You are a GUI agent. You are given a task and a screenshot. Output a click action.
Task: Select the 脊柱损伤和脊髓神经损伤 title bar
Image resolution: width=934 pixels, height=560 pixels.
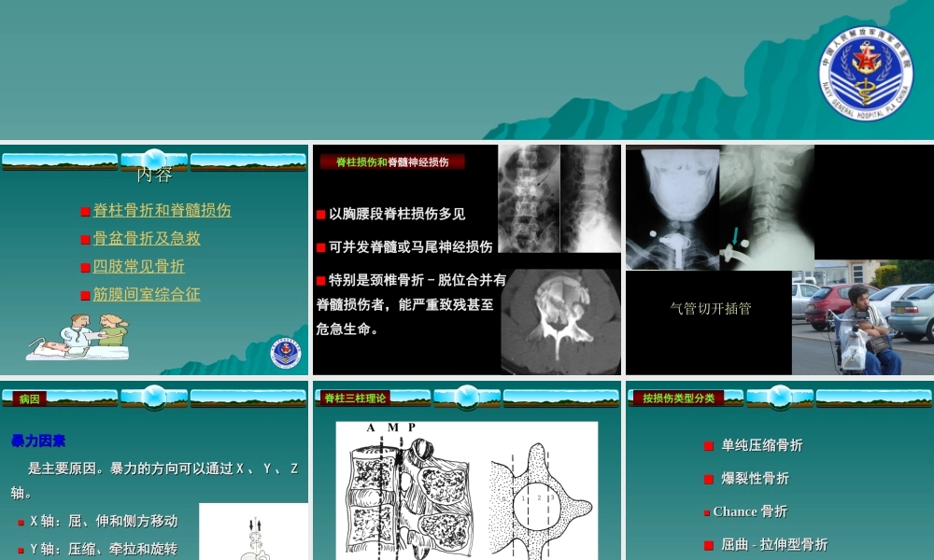pyautogui.click(x=392, y=161)
